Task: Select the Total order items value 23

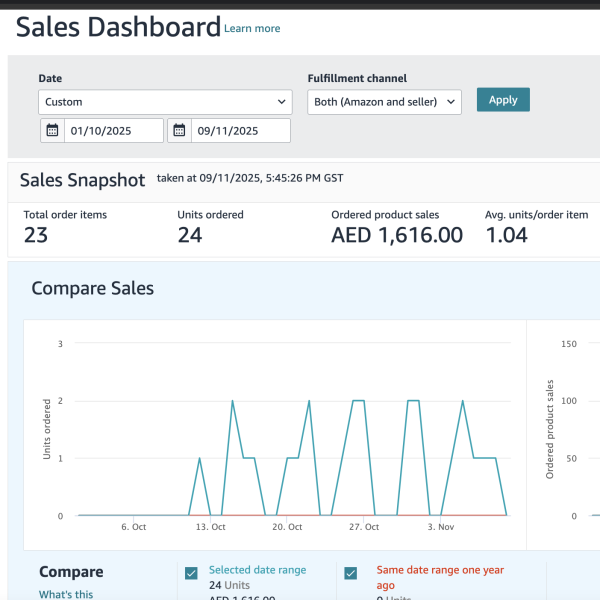Action: click(36, 236)
